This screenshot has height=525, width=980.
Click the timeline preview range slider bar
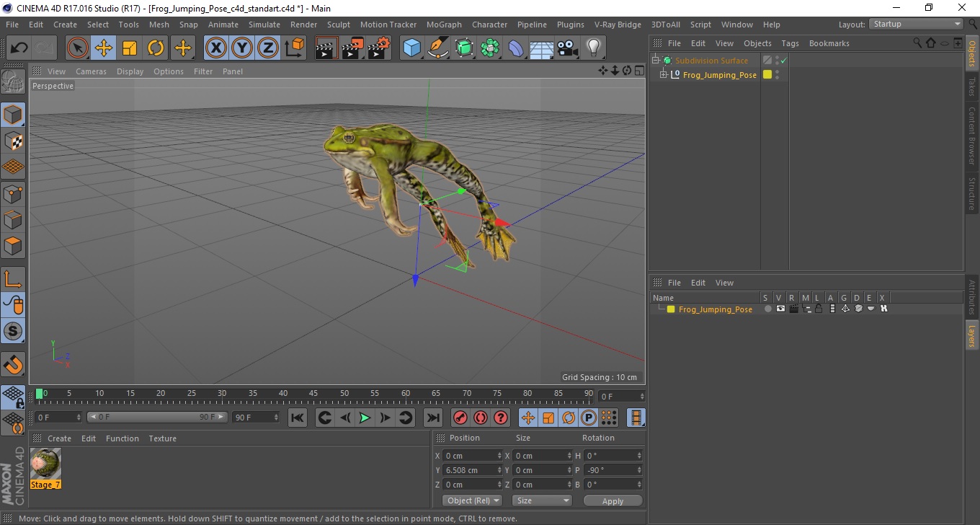coord(157,418)
